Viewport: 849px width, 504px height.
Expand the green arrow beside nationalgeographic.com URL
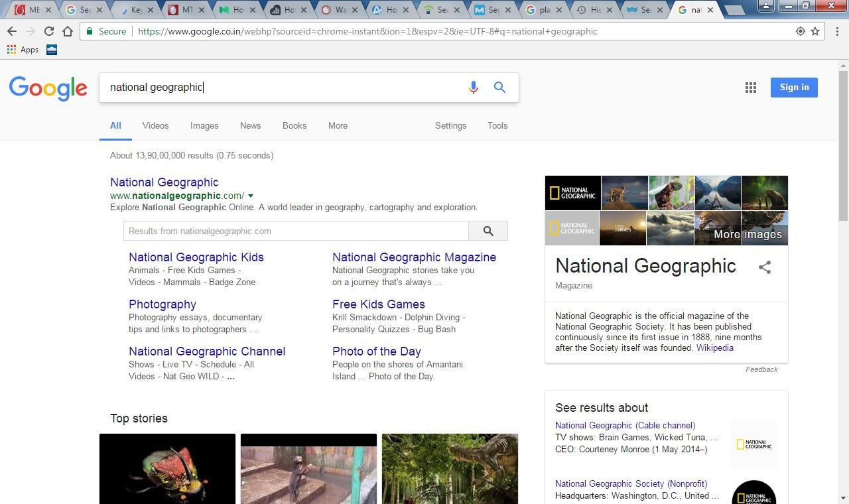coord(250,196)
